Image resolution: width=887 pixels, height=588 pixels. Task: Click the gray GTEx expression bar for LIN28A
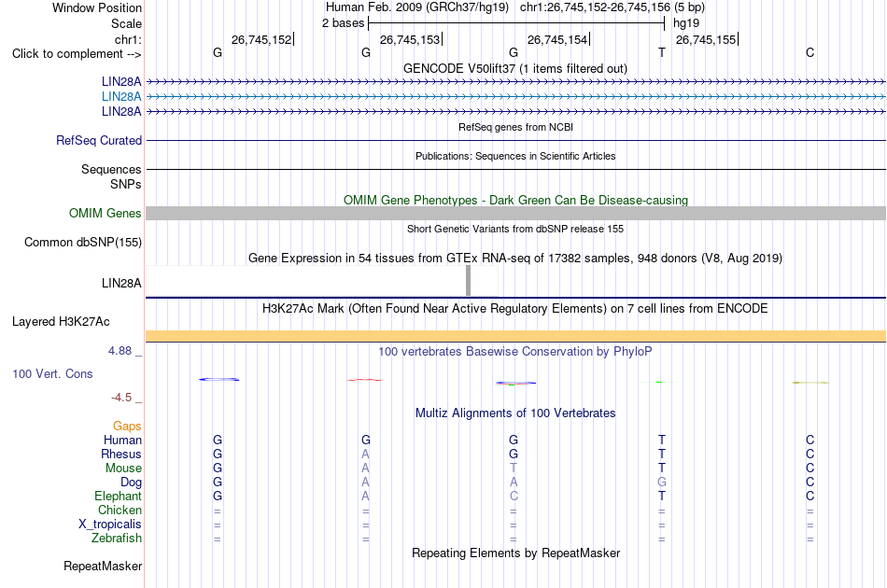(x=468, y=280)
